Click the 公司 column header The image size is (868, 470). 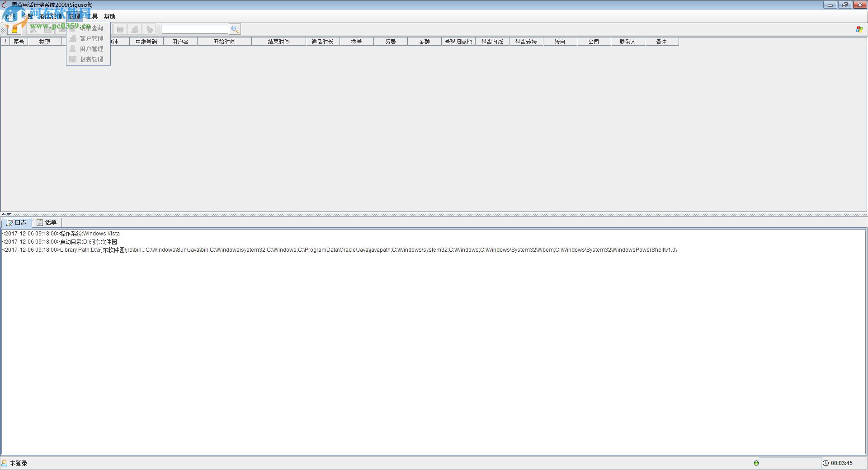tap(594, 42)
